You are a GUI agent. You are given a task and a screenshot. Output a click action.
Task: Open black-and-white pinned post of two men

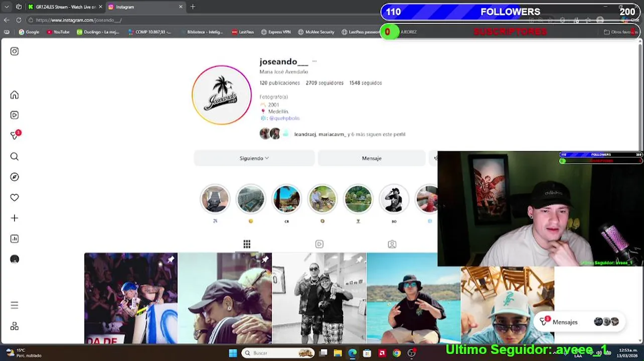319,298
